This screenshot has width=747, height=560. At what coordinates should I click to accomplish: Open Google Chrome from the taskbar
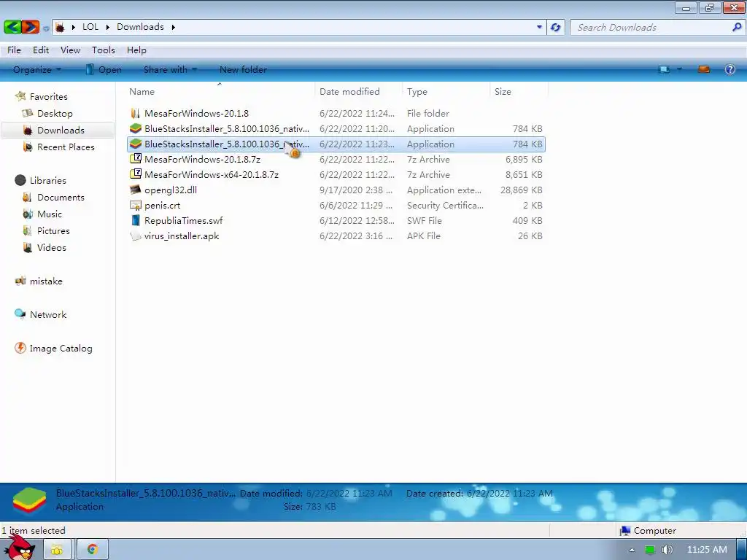93,550
